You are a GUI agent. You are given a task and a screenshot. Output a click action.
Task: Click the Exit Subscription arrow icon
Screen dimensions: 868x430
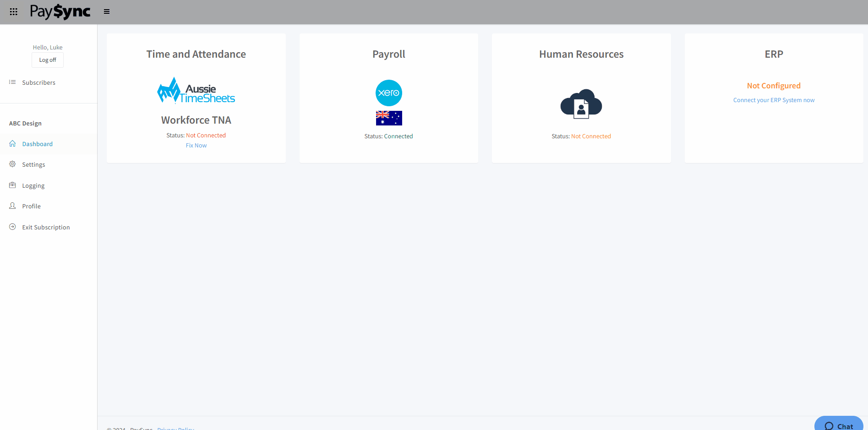tap(12, 227)
